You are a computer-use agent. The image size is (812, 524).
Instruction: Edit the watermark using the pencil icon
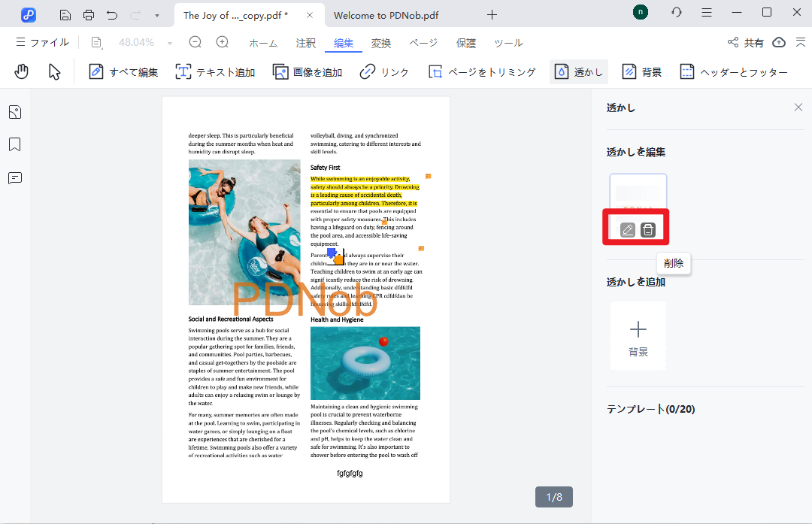[x=627, y=229]
